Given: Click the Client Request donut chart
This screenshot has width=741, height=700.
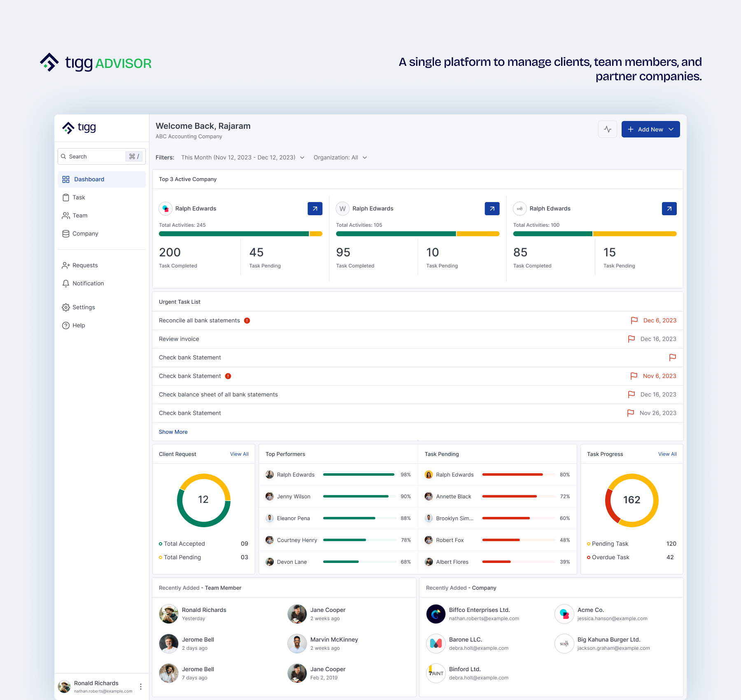Looking at the screenshot, I should coord(204,500).
